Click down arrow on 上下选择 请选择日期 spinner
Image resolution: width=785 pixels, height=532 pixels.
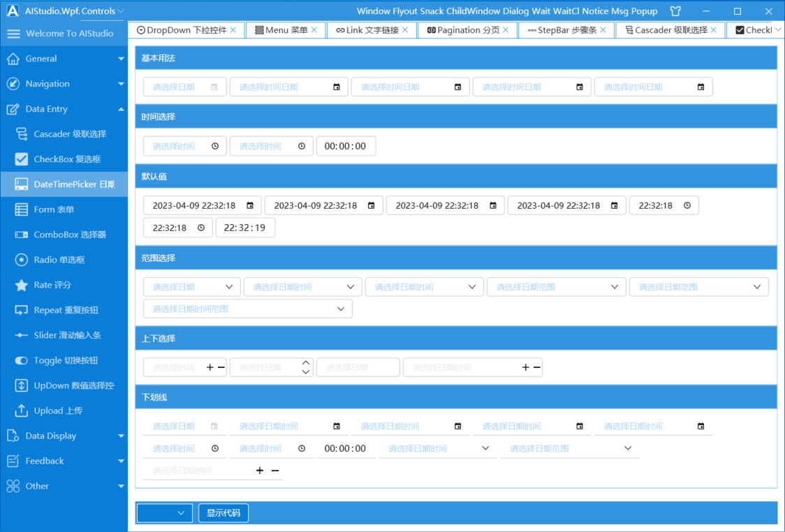[x=306, y=372]
